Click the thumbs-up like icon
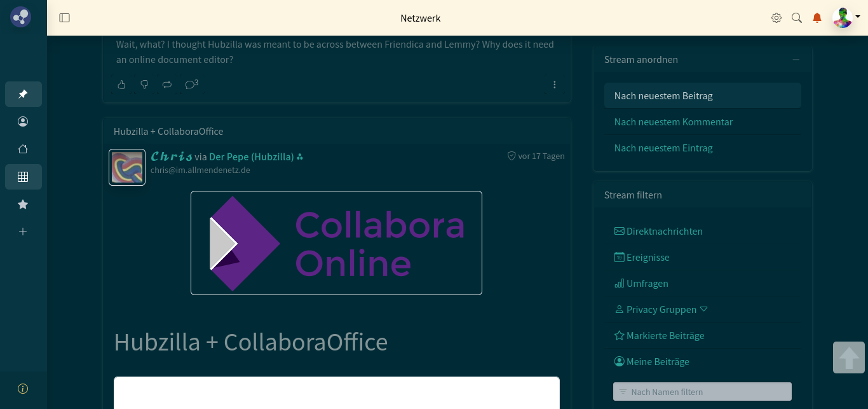Viewport: 868px width, 409px height. tap(121, 85)
